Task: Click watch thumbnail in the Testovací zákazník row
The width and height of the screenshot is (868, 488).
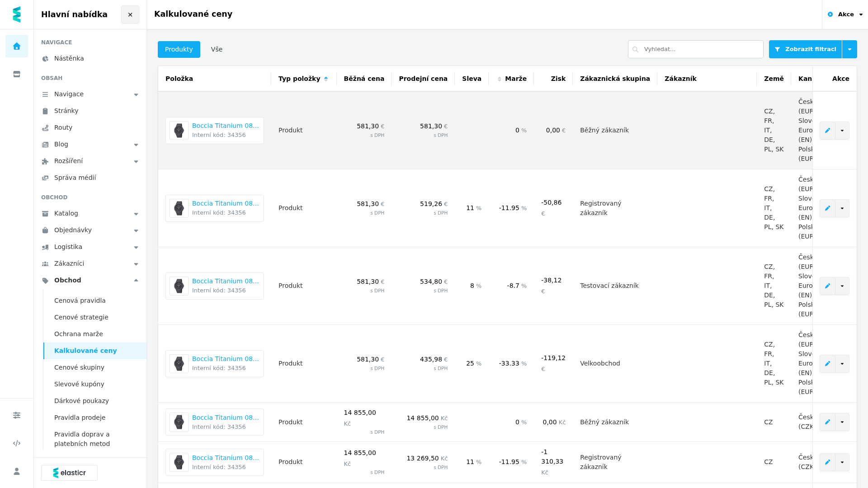Action: 179,286
